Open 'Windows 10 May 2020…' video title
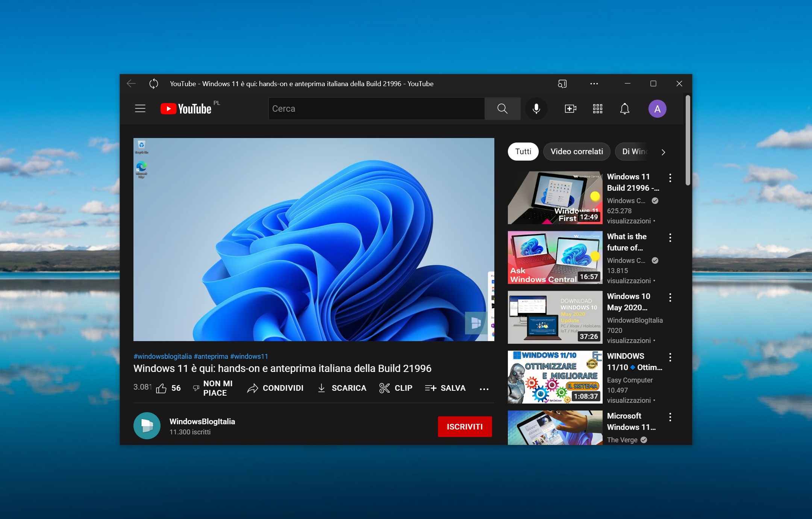 (629, 302)
